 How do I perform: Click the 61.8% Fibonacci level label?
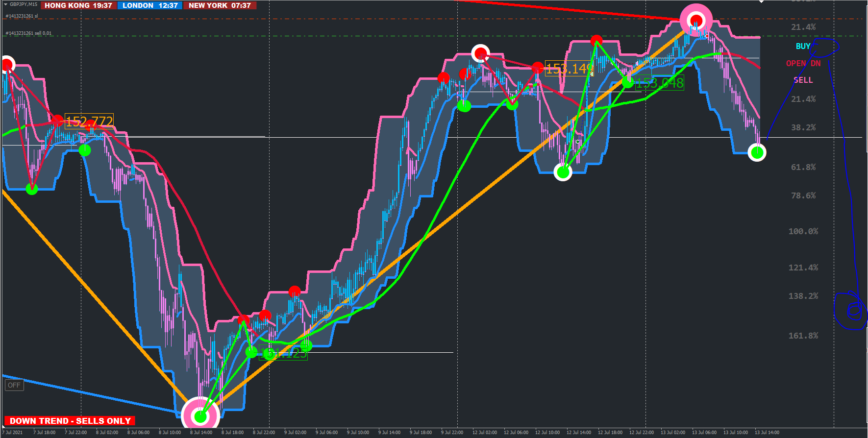click(x=803, y=167)
